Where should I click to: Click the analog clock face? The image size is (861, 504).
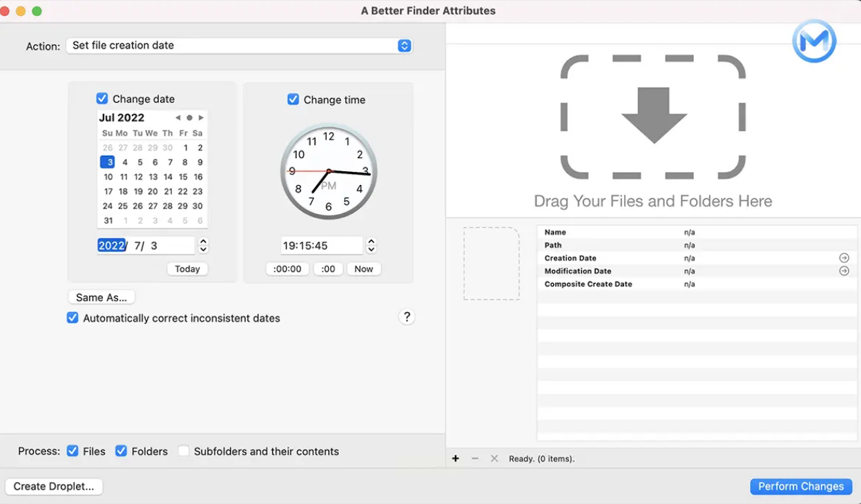tap(329, 171)
